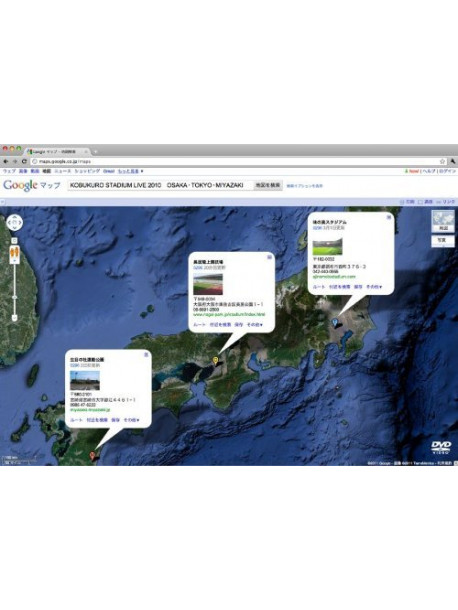
Task: Click ルート in the Osaka balloon
Action: click(x=199, y=324)
